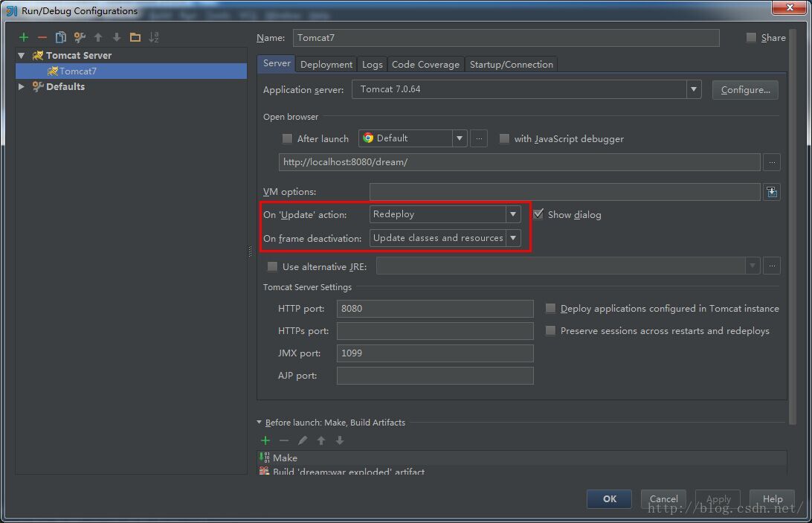
Task: Click Chrome icon in browser dropdown
Action: [367, 138]
